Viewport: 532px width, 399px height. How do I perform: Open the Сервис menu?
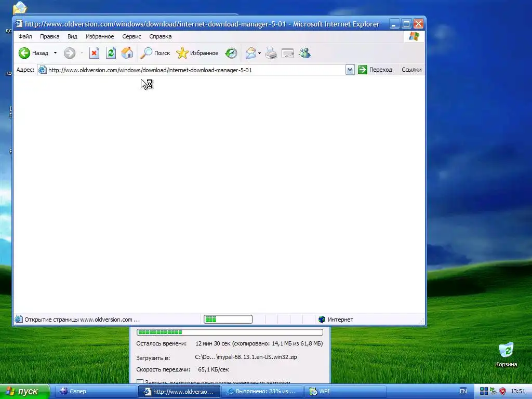coord(131,36)
